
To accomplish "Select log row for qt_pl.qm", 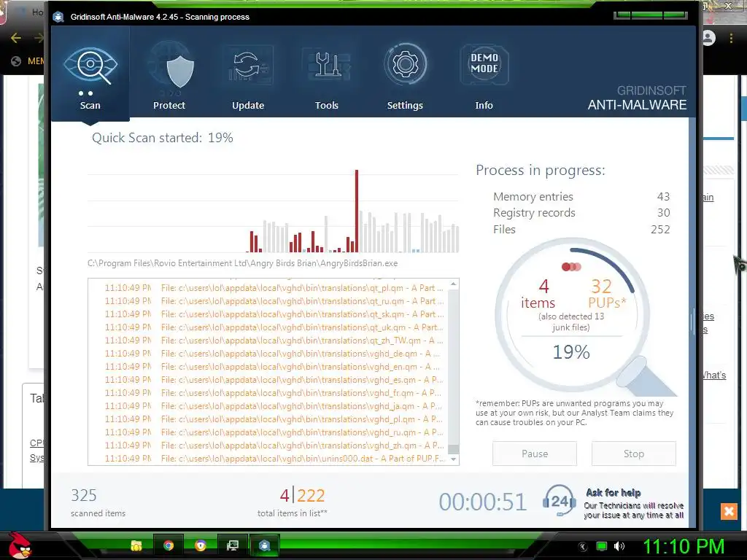I will 274,288.
